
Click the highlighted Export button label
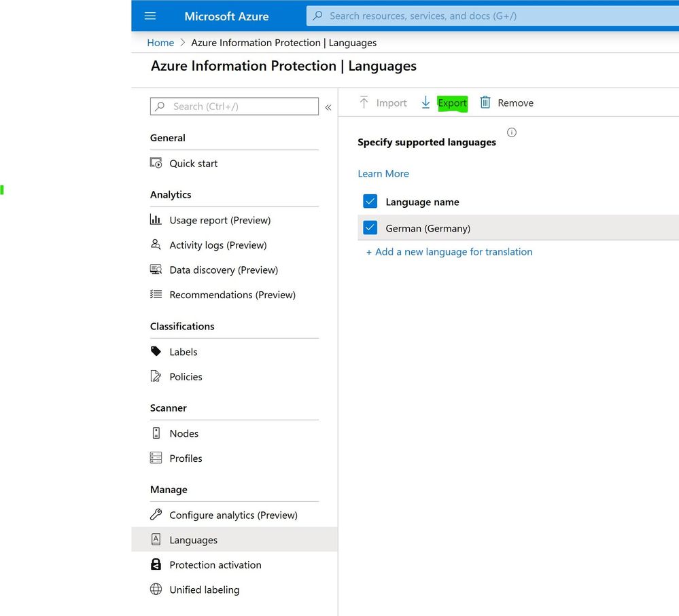pos(452,103)
